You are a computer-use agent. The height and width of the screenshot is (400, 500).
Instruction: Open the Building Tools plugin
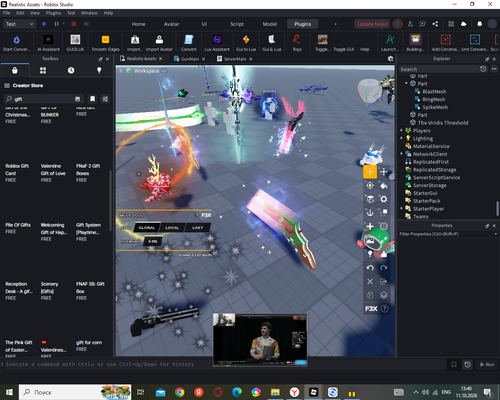tap(415, 43)
